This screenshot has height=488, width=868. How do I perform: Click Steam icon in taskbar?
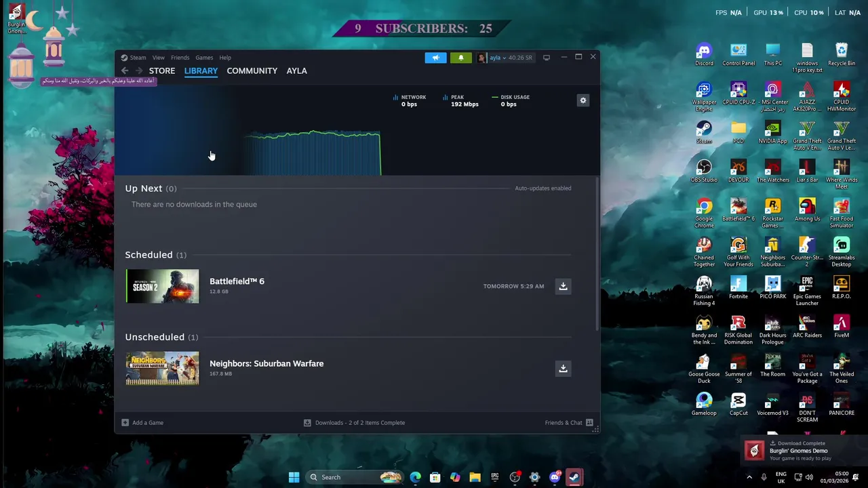(x=574, y=477)
